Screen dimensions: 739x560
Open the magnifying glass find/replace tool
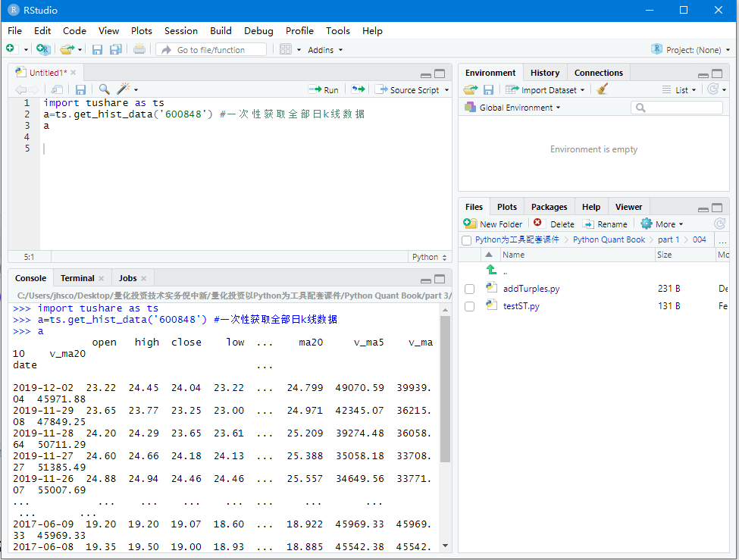click(105, 89)
